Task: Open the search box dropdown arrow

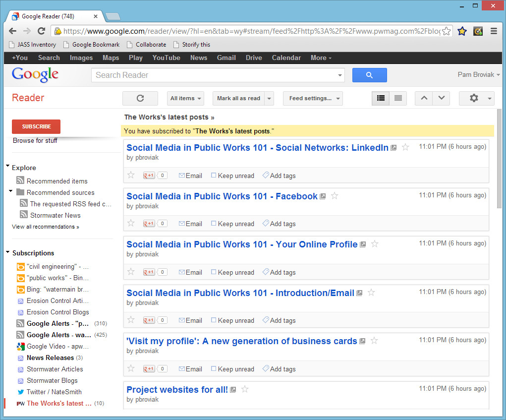Action: [340, 75]
